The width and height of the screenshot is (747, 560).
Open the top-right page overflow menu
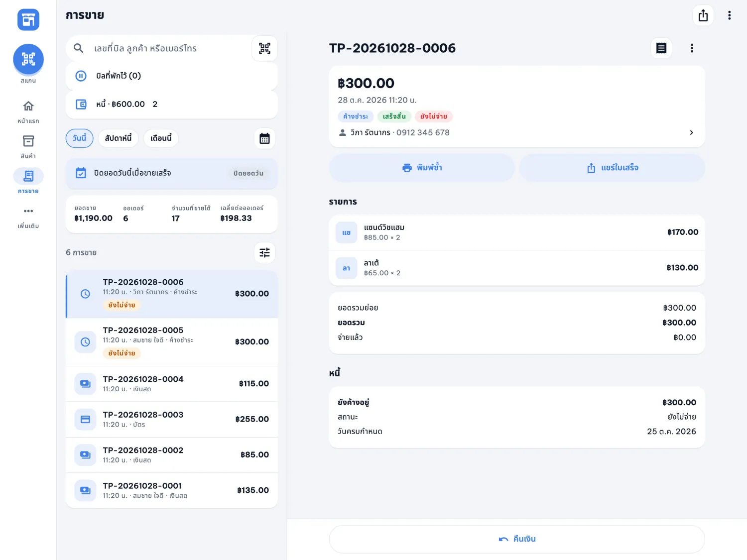pyautogui.click(x=730, y=15)
